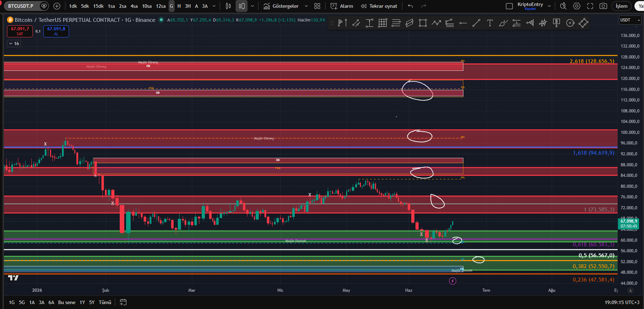Click the blue AL buy button
Screen dimensions: 644x309
(x=55, y=31)
